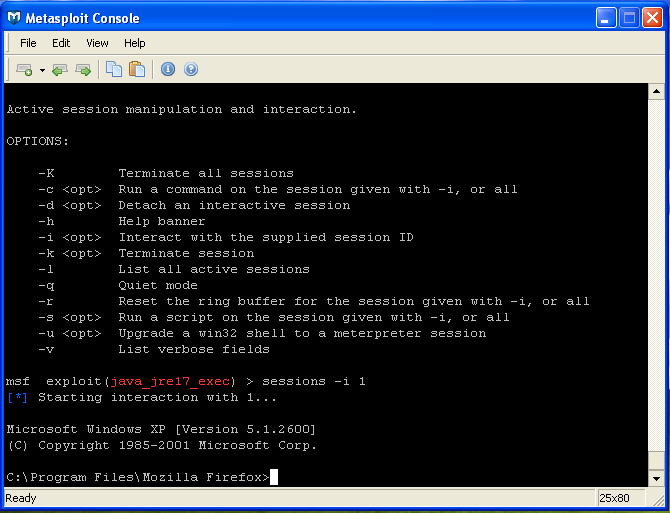This screenshot has width=670, height=513.
Task: Click the 'OPTIONS:' heading
Action: pos(38,141)
